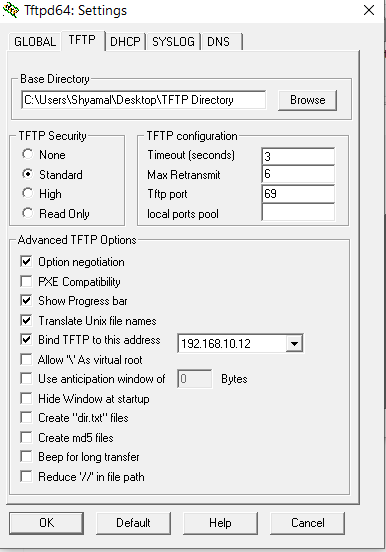386x552 pixels.
Task: Select High TFTP security option
Action: pyautogui.click(x=27, y=193)
